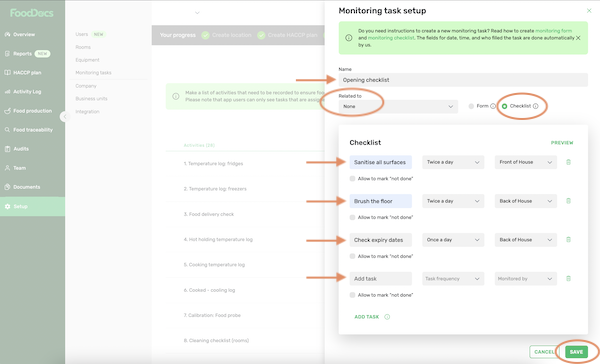Viewport: 600px width, 364px height.
Task: Click the empty Add task input field
Action: point(380,279)
